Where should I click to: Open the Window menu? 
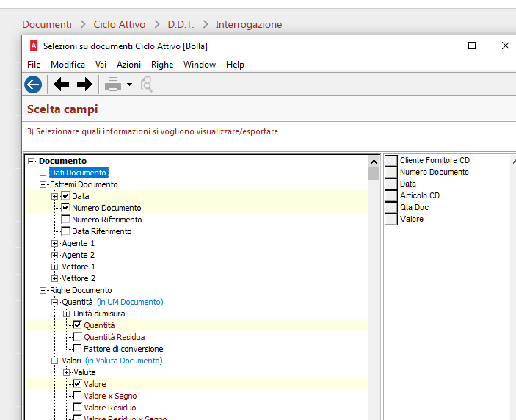click(200, 65)
